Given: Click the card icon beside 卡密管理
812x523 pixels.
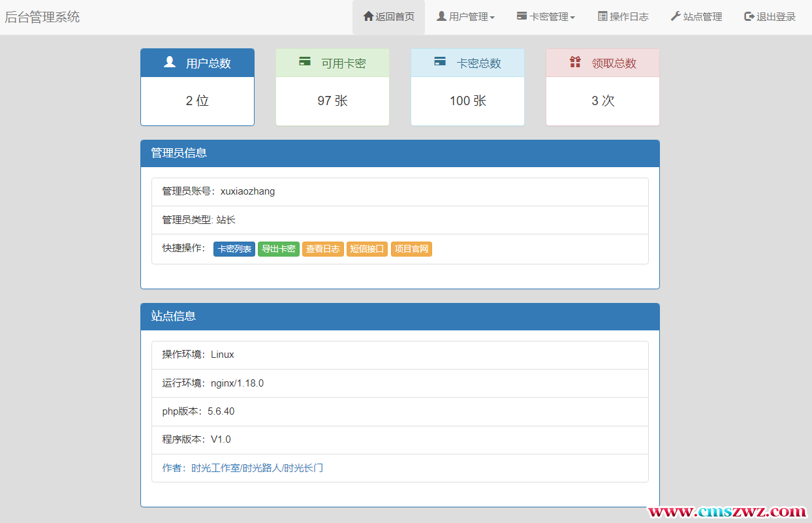Looking at the screenshot, I should click(522, 16).
